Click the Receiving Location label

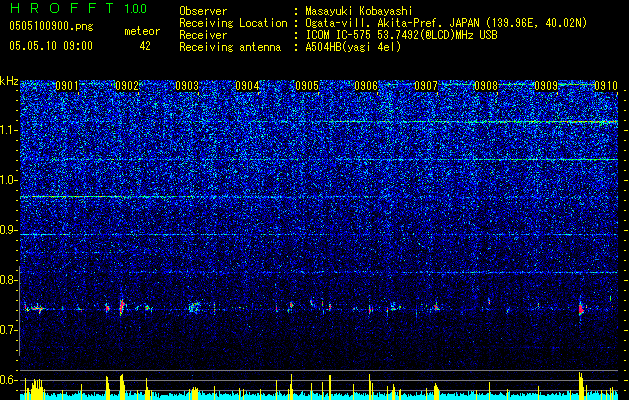233,23
